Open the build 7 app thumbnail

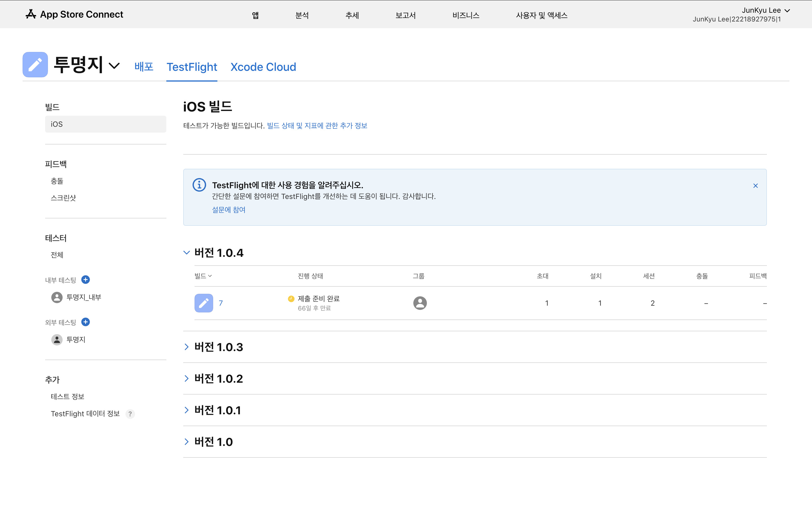click(x=204, y=303)
